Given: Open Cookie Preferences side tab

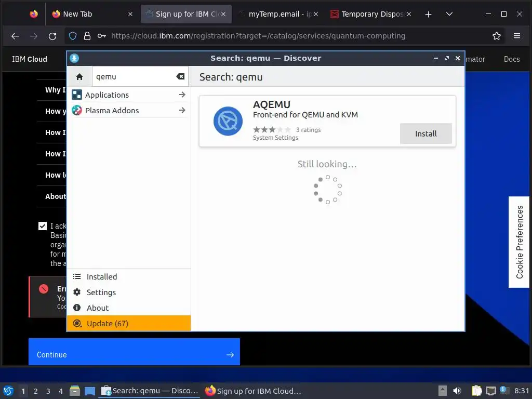Looking at the screenshot, I should tap(519, 242).
